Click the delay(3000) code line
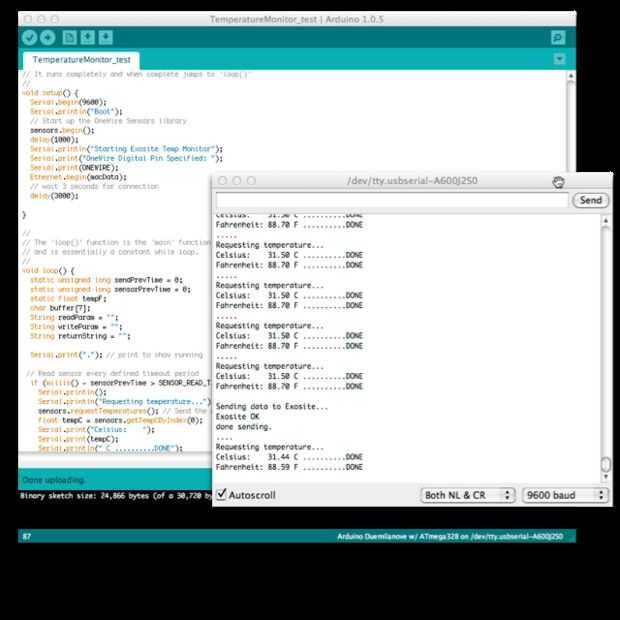This screenshot has height=620, width=620. coord(54,196)
